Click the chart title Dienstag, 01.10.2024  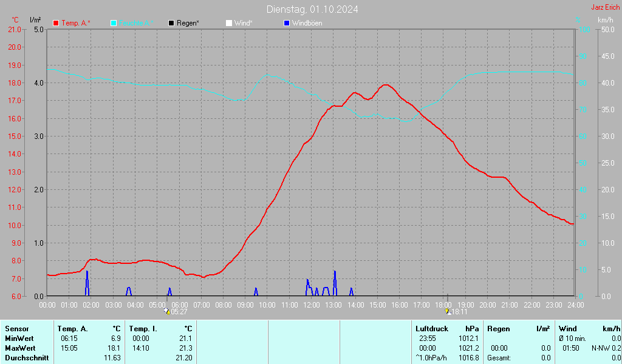tap(312, 9)
